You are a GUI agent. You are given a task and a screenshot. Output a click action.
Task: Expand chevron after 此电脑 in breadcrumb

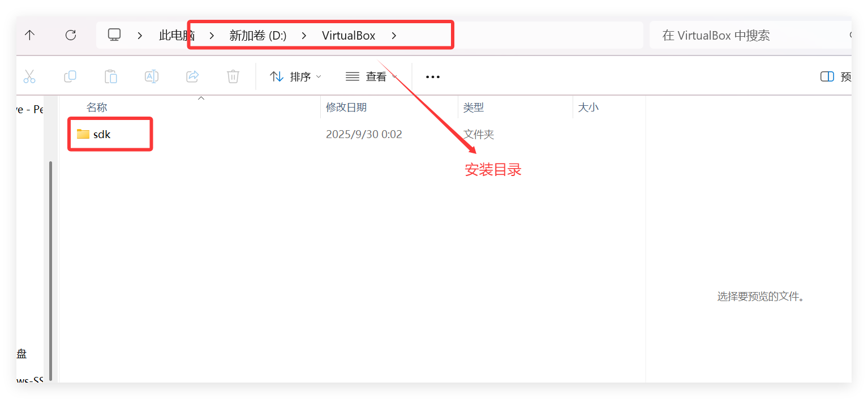(x=212, y=36)
